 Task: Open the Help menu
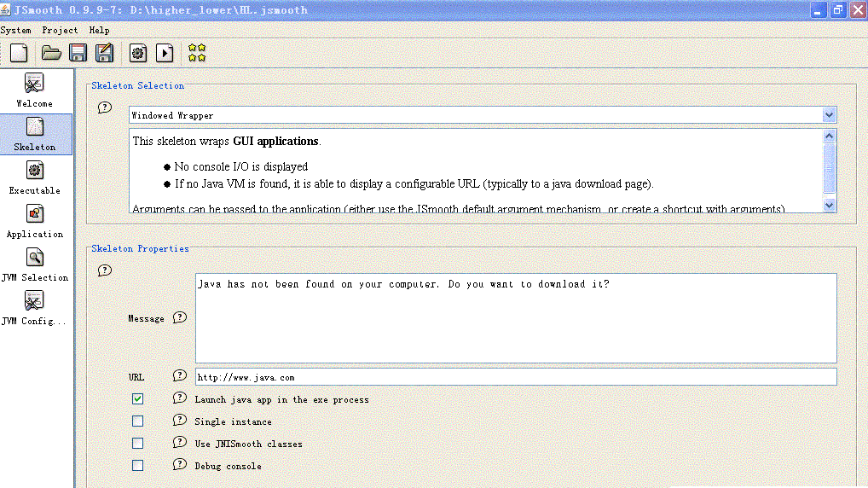coord(100,30)
